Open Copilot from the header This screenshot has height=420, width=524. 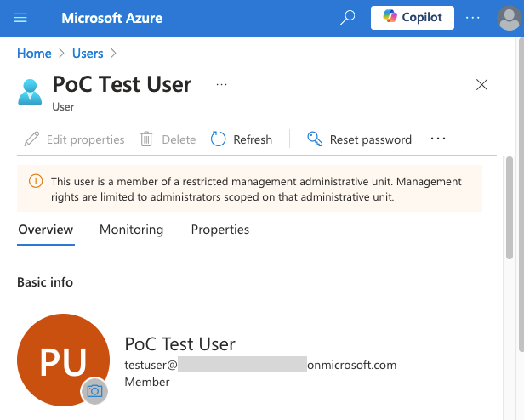tap(413, 18)
